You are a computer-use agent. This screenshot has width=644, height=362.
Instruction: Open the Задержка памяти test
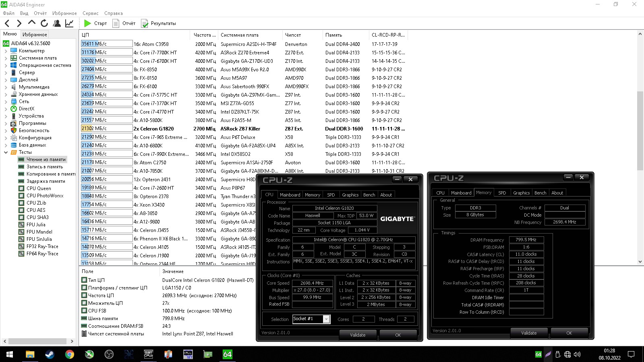click(x=46, y=181)
